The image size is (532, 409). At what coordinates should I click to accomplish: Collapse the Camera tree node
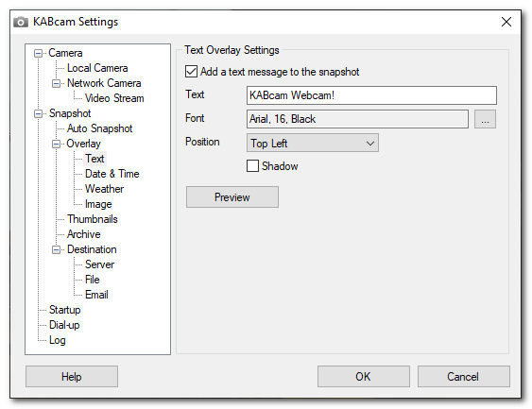(x=39, y=53)
